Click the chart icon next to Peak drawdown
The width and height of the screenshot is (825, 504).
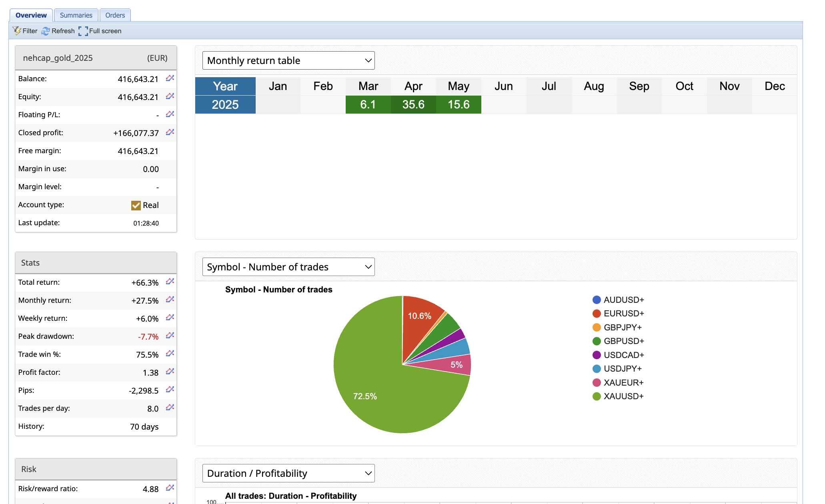pyautogui.click(x=170, y=336)
